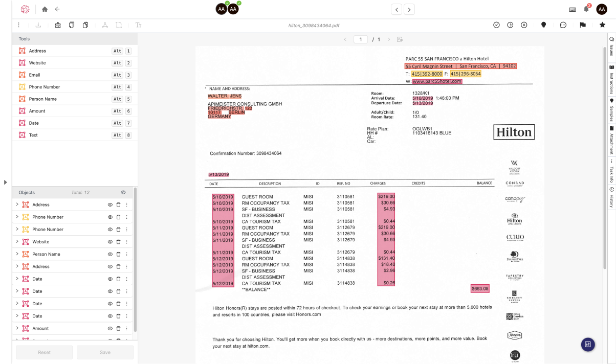This screenshot has width=616, height=364.
Task: Open the Attachment side tab
Action: point(611,140)
